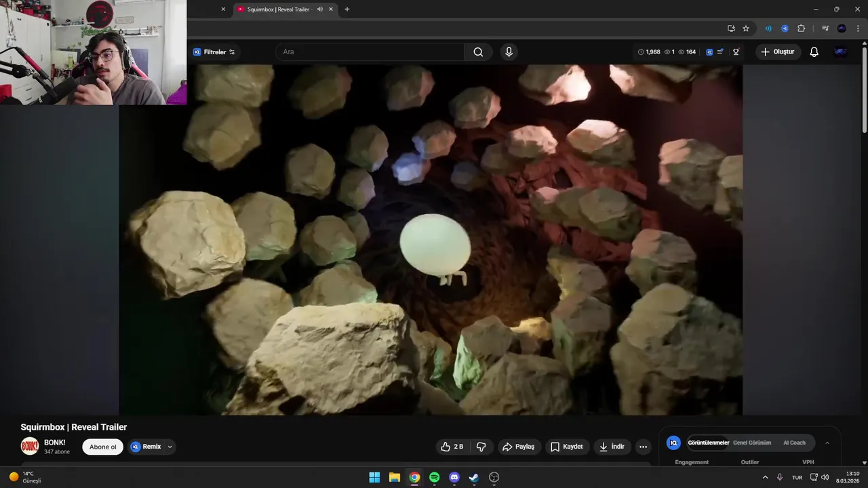Open network settings from the system tray
868x488 pixels.
point(814,477)
